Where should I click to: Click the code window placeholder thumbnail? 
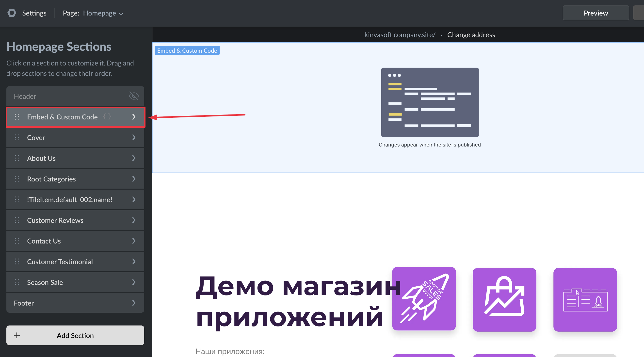pos(430,102)
